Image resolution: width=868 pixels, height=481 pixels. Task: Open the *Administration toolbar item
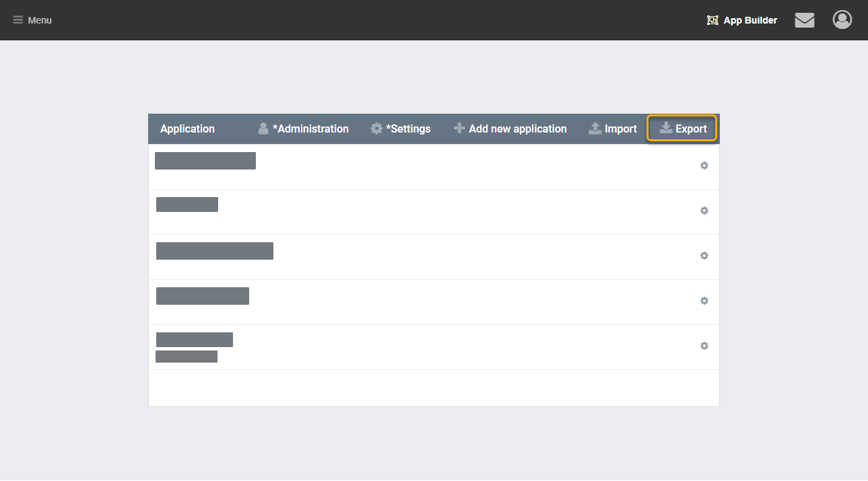point(304,128)
